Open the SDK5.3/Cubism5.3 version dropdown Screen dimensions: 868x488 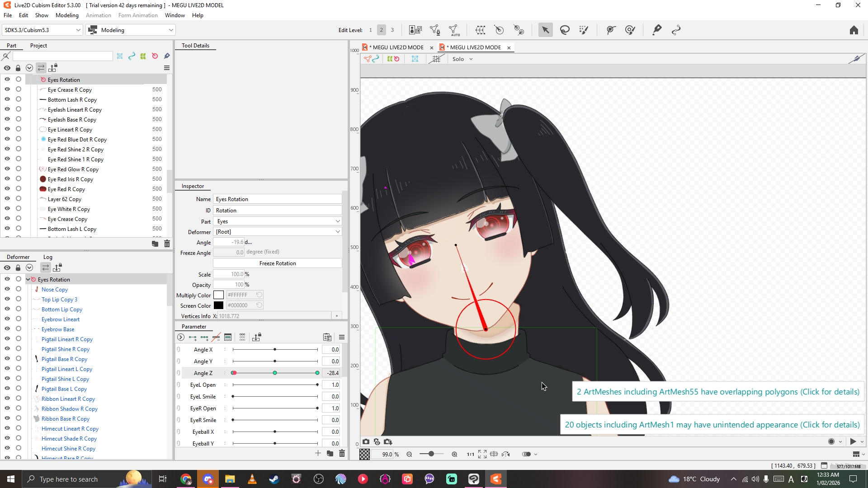pyautogui.click(x=42, y=30)
